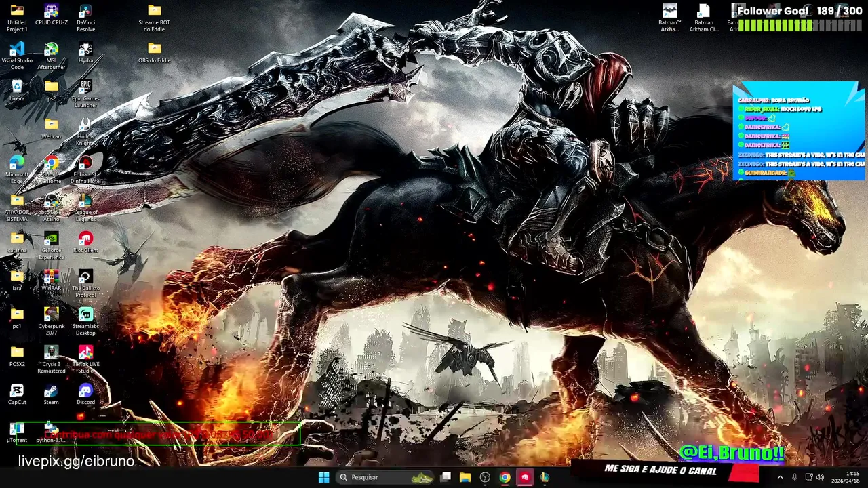Image resolution: width=868 pixels, height=488 pixels.
Task: Open the PCSX2 folder
Action: 17,357
